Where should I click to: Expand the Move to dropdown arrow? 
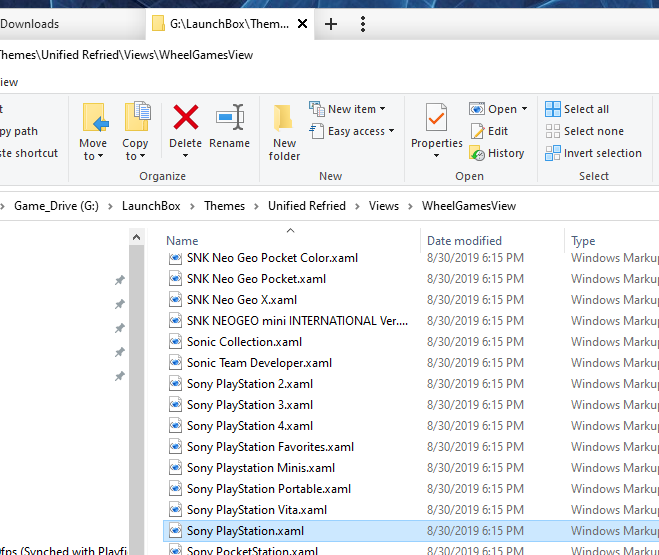(x=100, y=156)
